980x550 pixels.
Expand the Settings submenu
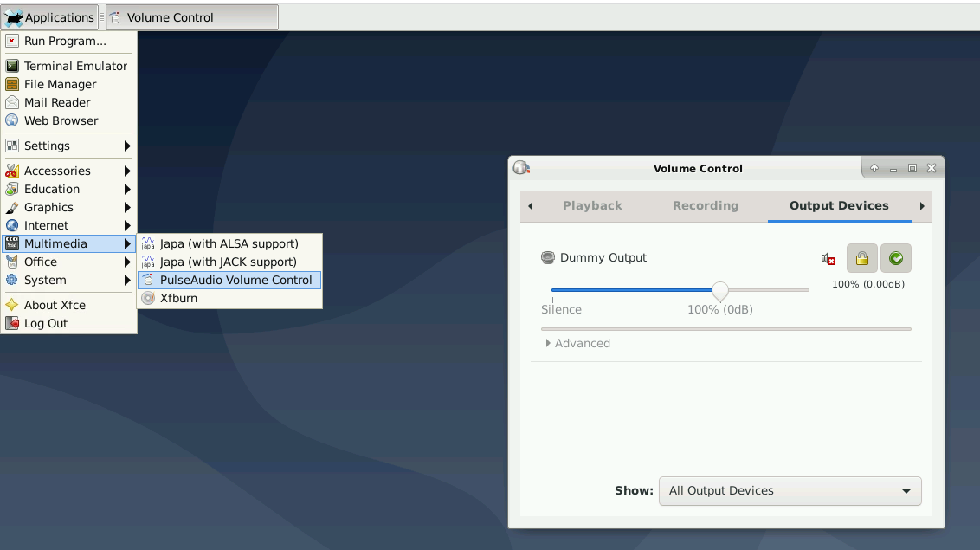tap(68, 146)
